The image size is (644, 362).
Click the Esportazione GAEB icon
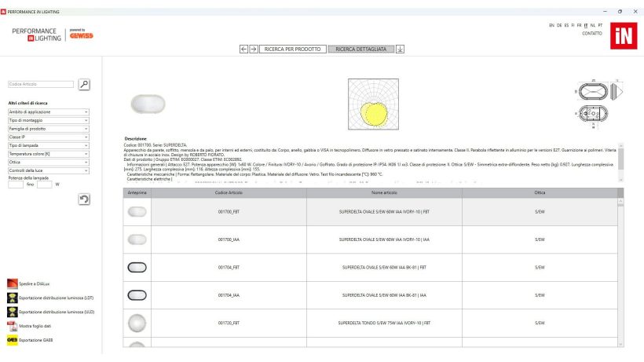pyautogui.click(x=12, y=340)
